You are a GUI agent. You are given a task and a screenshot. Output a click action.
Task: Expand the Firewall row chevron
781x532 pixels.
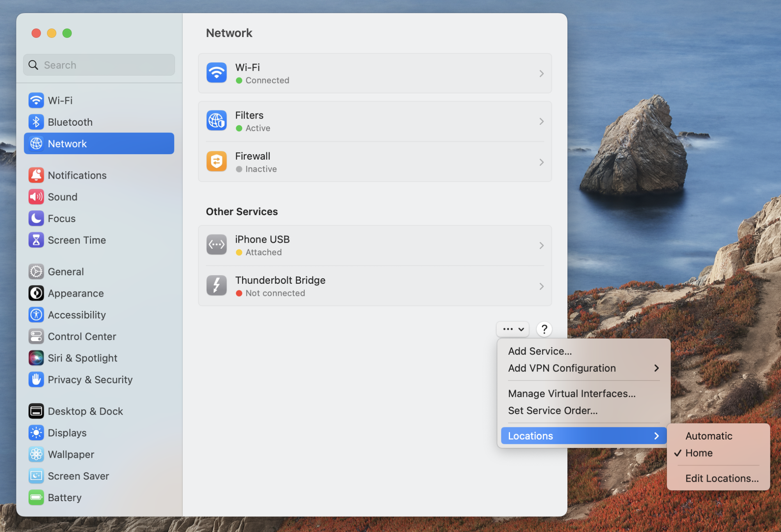click(x=542, y=162)
